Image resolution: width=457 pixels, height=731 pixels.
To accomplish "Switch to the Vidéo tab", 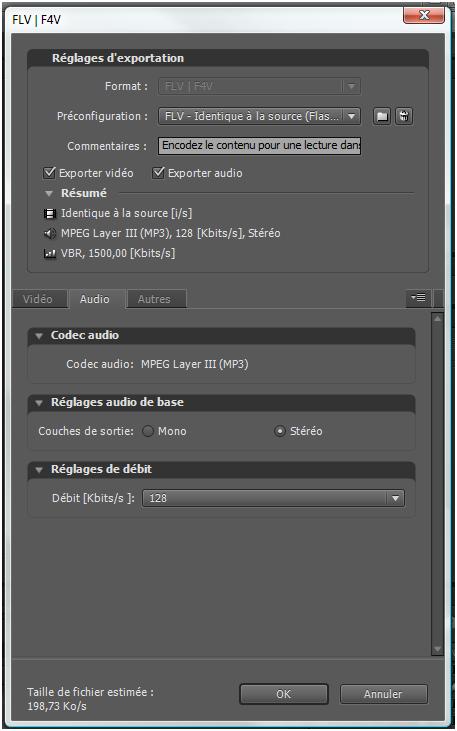I will (38, 299).
